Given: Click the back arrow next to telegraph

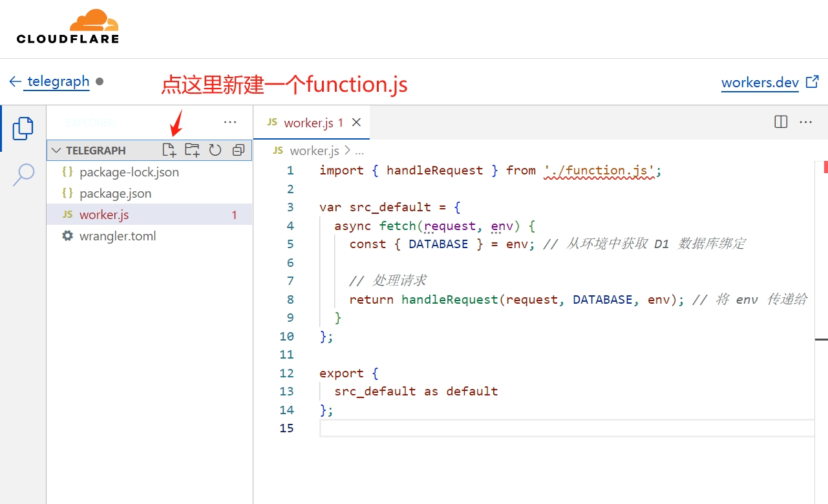Looking at the screenshot, I should 16,81.
